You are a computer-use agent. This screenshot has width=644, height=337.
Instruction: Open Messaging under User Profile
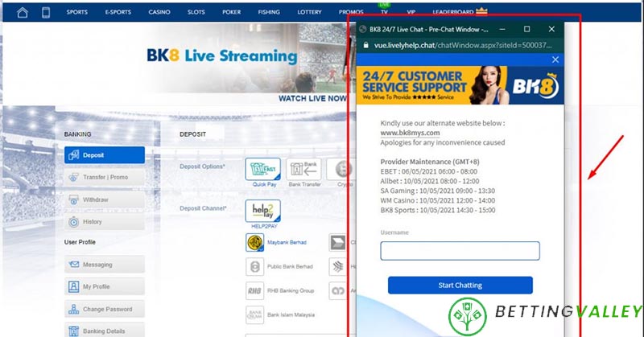coord(105,265)
